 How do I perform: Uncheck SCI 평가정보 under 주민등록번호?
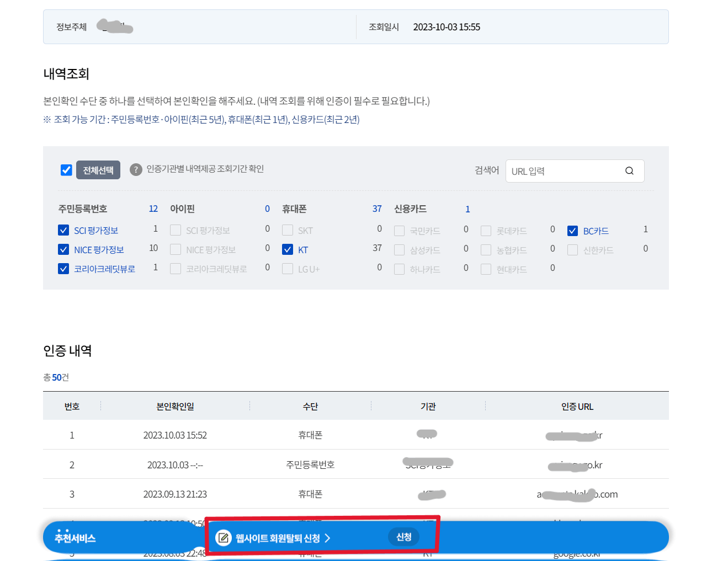pyautogui.click(x=63, y=230)
